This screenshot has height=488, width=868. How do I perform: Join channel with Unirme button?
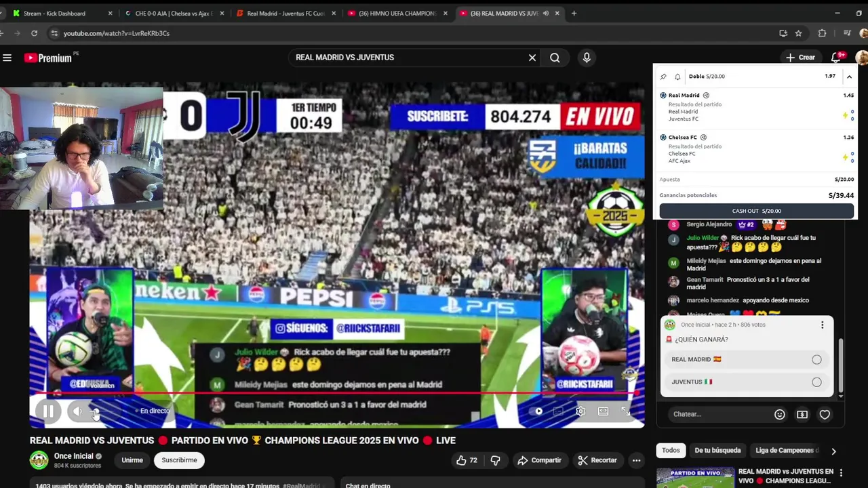[x=132, y=460]
